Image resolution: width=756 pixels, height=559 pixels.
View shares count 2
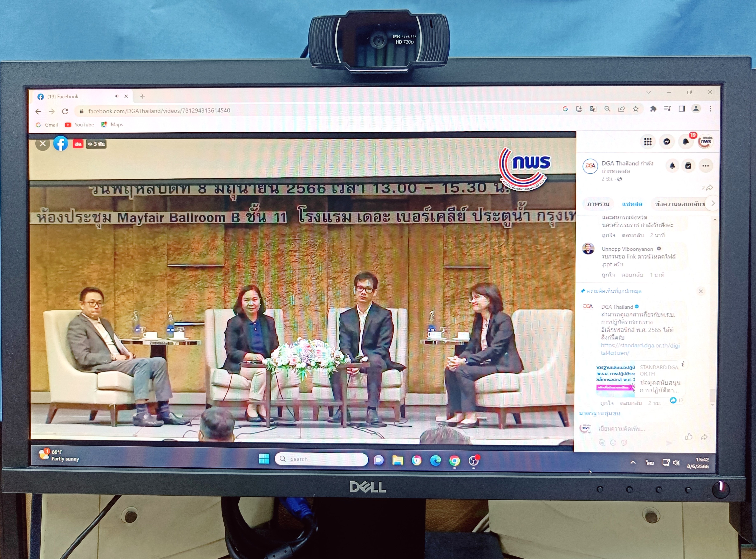(x=707, y=188)
